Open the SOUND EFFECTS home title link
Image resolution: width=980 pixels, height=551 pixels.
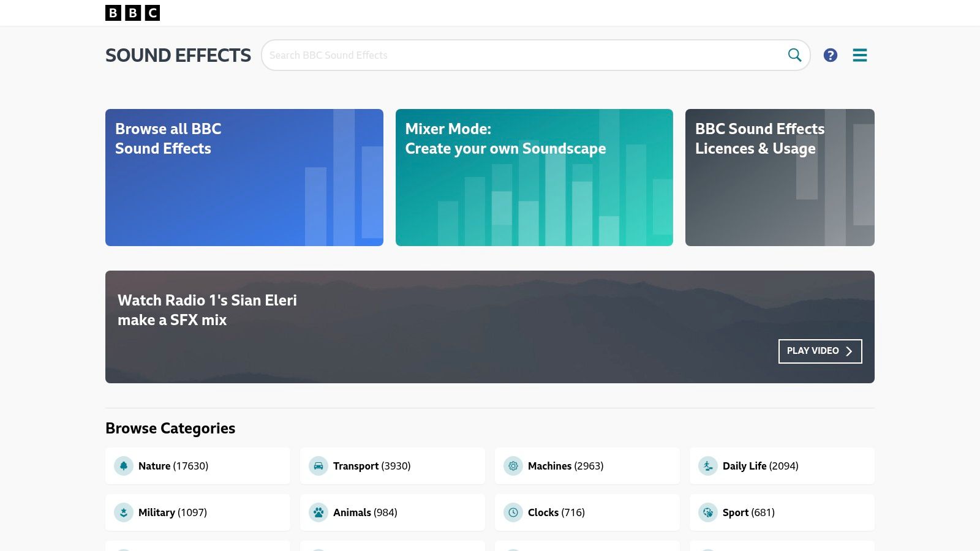(178, 55)
